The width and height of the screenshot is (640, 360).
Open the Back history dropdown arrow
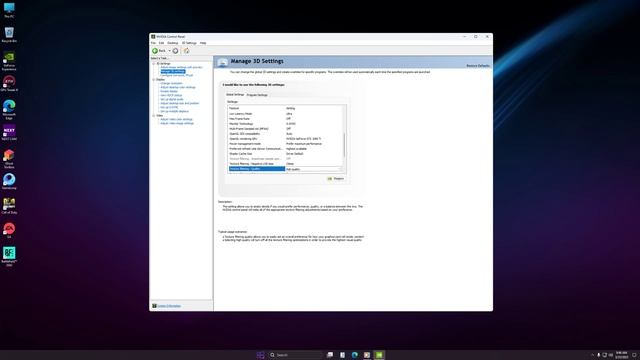click(x=169, y=51)
